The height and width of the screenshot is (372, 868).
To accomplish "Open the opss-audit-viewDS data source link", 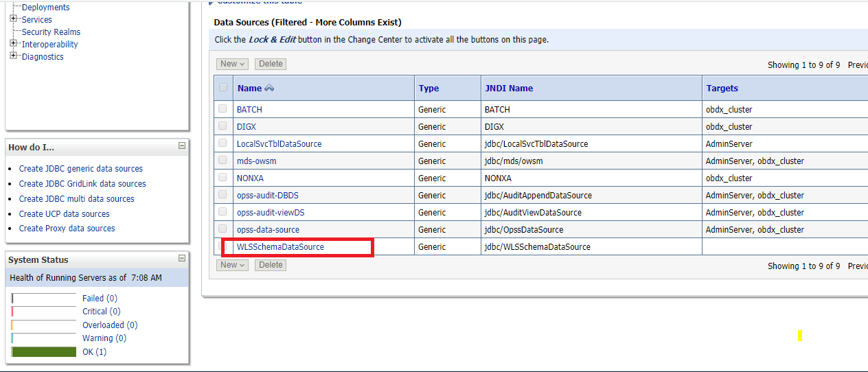I will click(x=271, y=213).
